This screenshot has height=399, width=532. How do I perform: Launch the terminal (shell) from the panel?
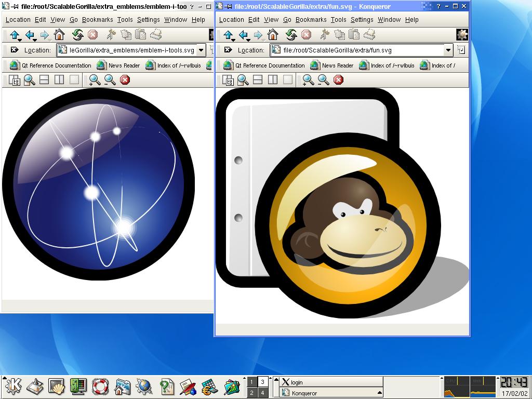click(56, 387)
